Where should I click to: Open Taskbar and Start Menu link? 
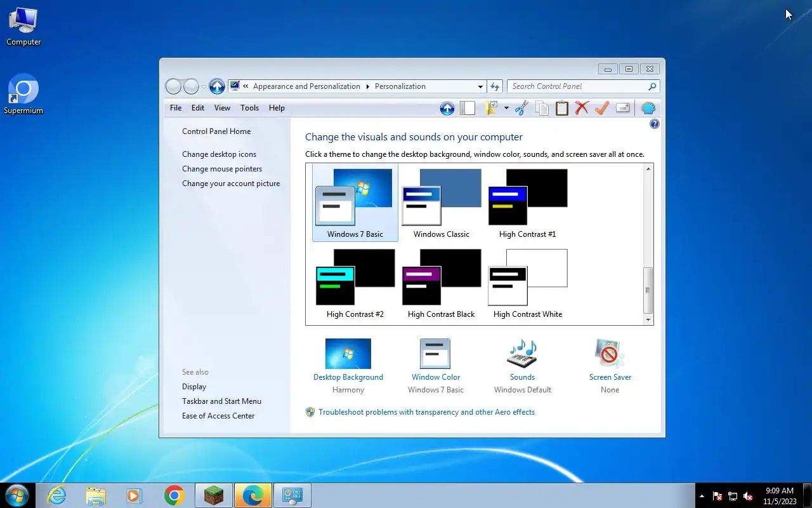(221, 401)
